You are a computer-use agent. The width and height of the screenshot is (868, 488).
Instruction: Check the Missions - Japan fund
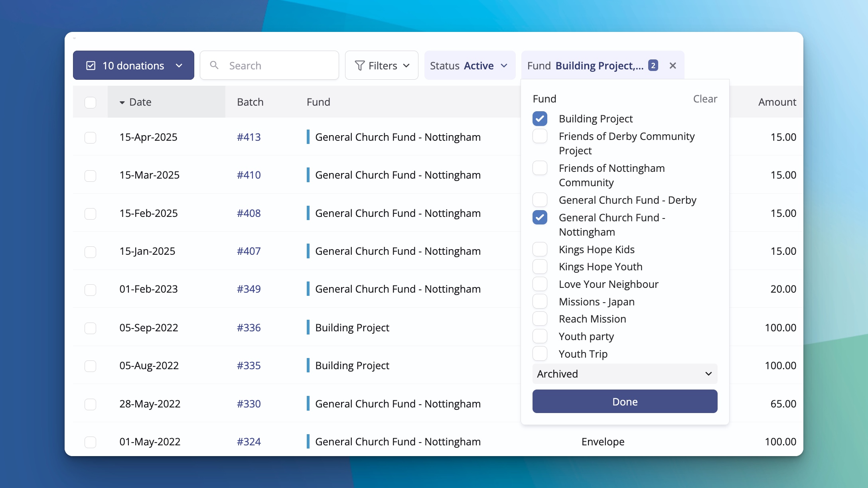[x=540, y=301]
